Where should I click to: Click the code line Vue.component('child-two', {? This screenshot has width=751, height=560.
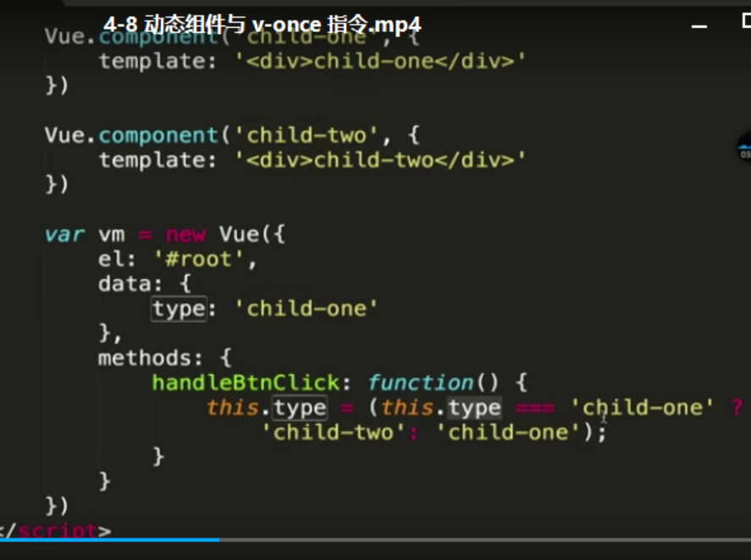(232, 135)
